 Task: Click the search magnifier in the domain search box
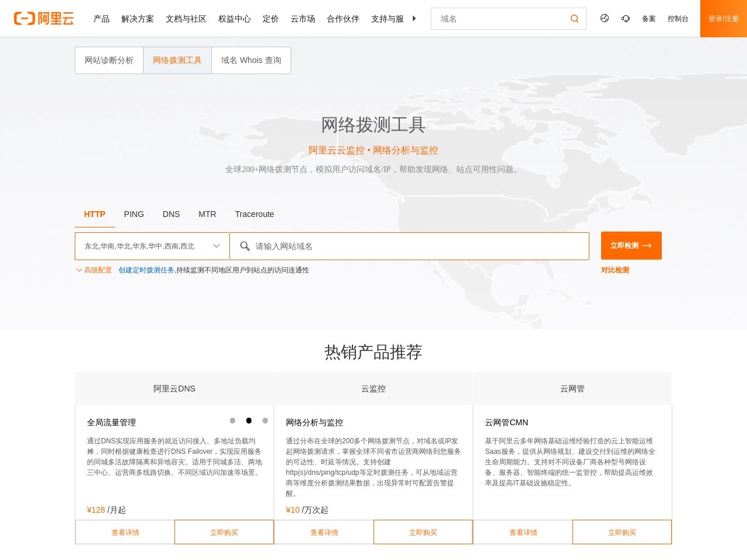pyautogui.click(x=574, y=18)
